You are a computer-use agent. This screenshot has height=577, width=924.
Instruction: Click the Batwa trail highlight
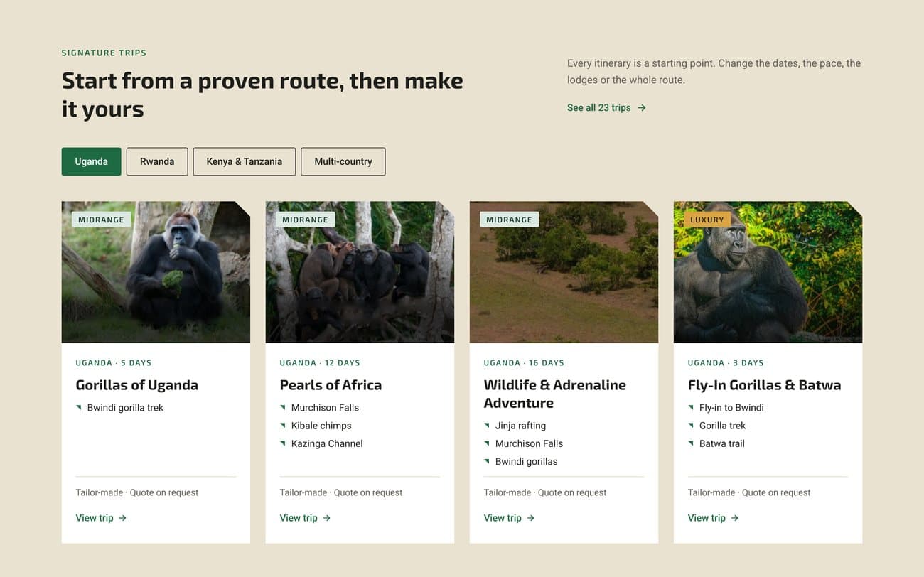722,443
